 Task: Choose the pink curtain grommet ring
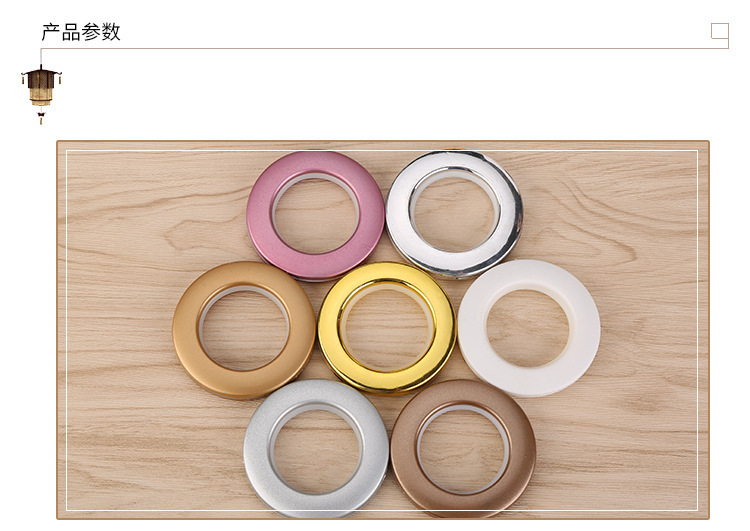(x=315, y=215)
